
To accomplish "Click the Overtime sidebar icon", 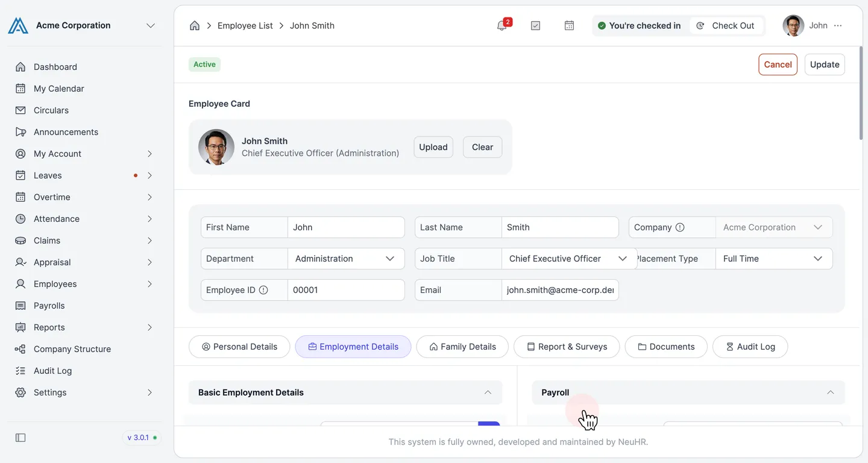I will point(20,197).
